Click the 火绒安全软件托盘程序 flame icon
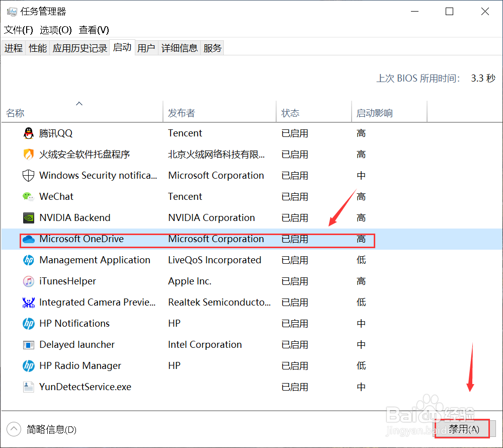 tap(29, 154)
